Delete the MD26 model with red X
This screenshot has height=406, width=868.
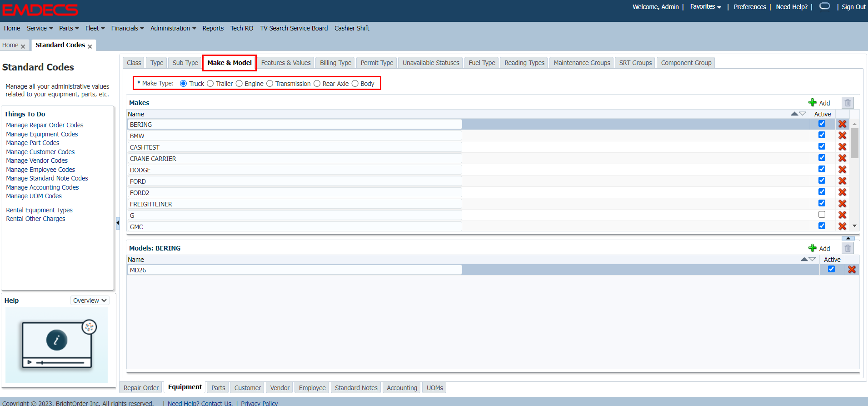tap(852, 270)
